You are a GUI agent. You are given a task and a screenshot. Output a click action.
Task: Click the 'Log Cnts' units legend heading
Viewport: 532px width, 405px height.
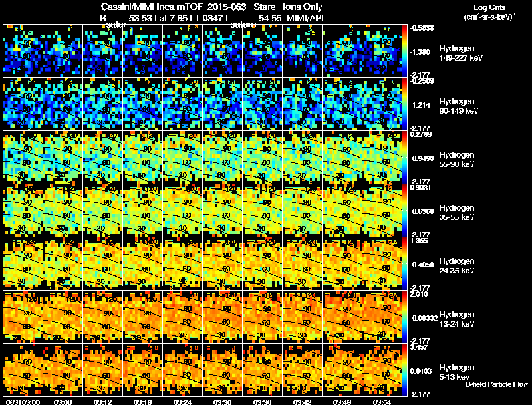click(x=489, y=7)
